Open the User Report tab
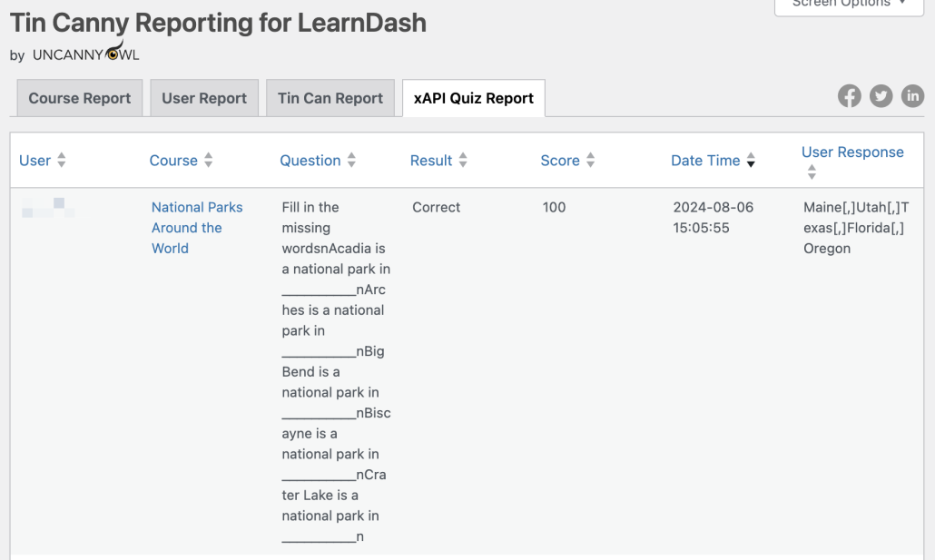This screenshot has height=560, width=935. pyautogui.click(x=204, y=97)
